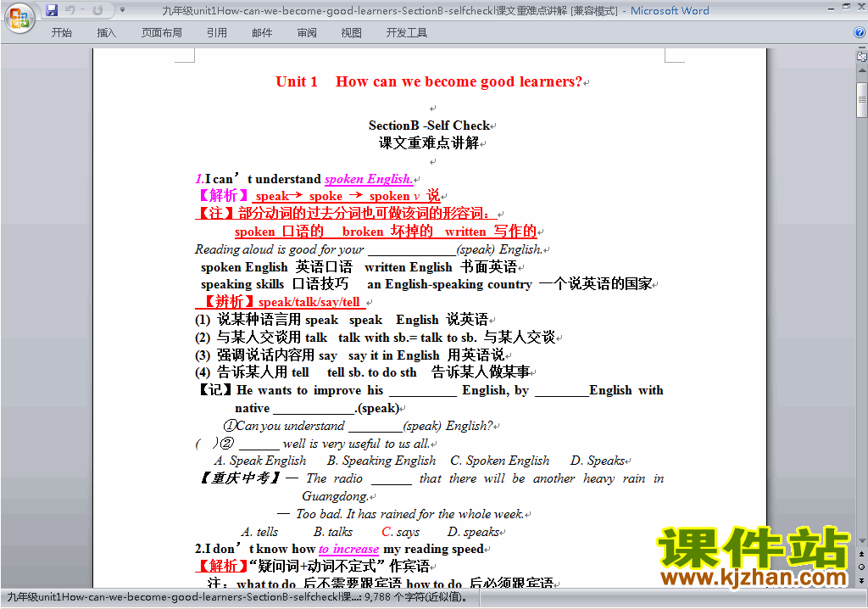868x609 pixels.
Task: Minimize the Word window
Action: coord(831,8)
